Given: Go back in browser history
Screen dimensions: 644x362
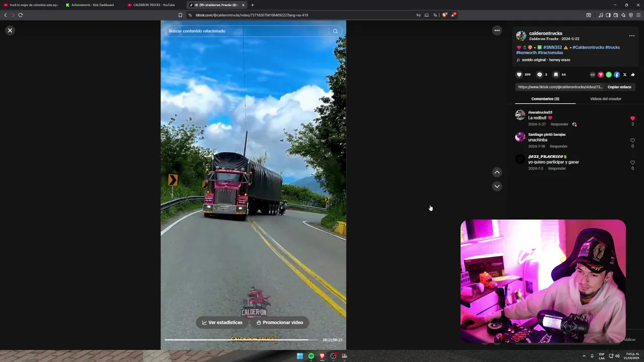Looking at the screenshot, I should [6, 15].
